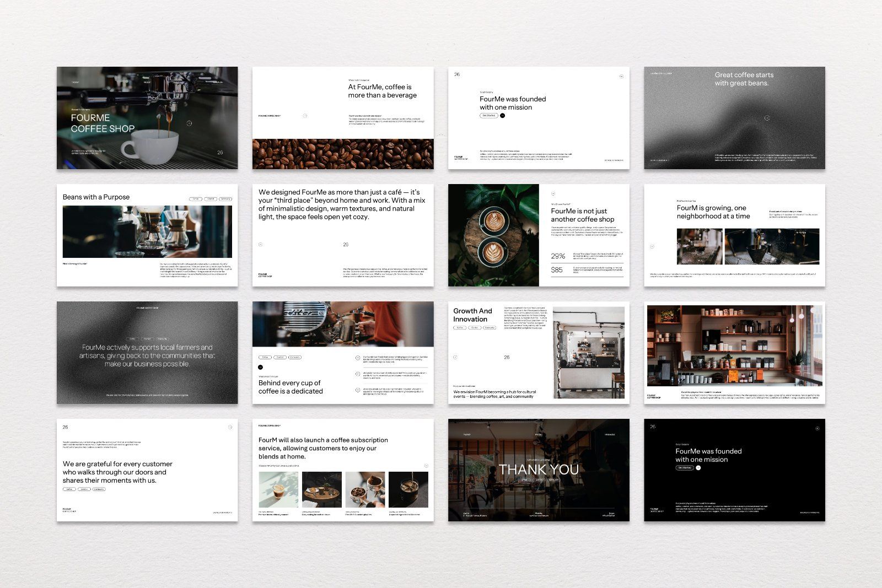Click the circled icon on the 'We designed FourMe' slide

pos(261,245)
